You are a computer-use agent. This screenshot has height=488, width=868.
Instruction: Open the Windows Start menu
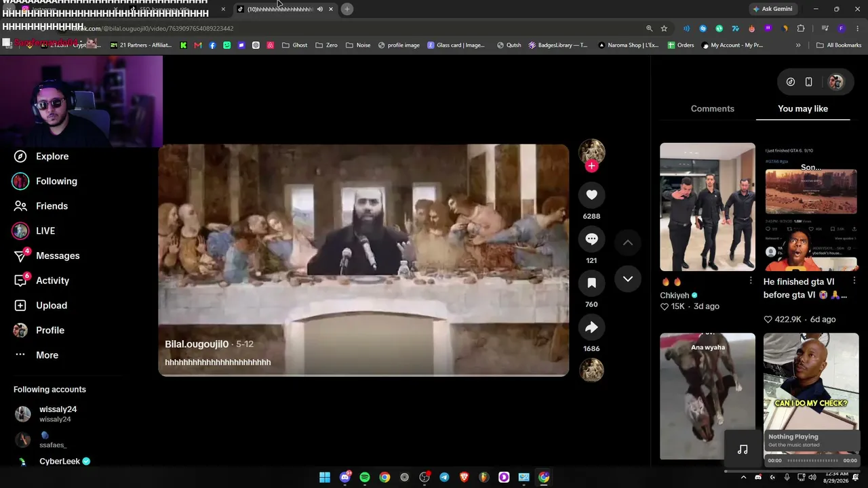click(325, 477)
